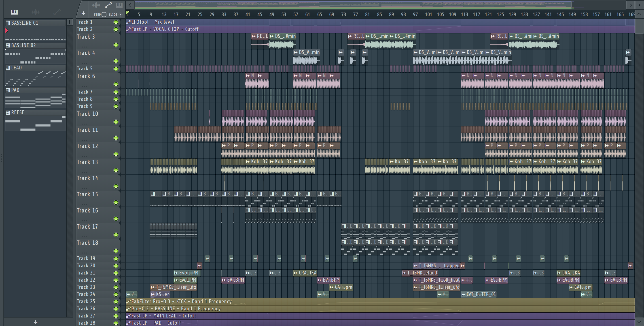Click the Pro-Q 3 BASSLINE automation icon
This screenshot has width=644, height=326.
(x=128, y=309)
